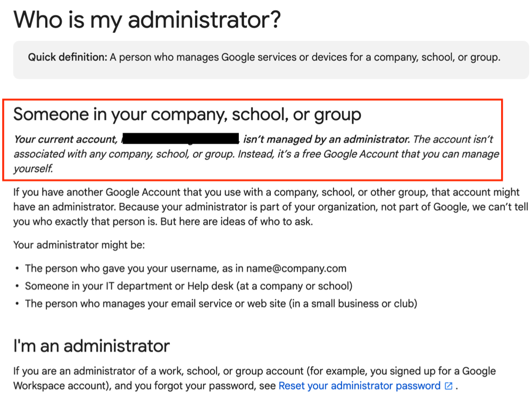Click the 'Who is my administrator?' page title
Image resolution: width=532 pixels, height=396 pixels.
click(147, 20)
